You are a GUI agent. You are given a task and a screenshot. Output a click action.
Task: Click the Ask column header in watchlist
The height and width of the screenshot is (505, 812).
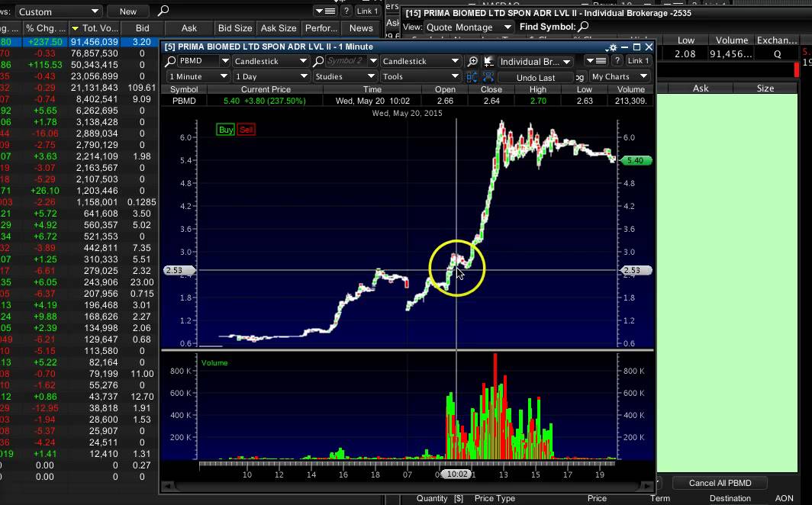point(189,28)
